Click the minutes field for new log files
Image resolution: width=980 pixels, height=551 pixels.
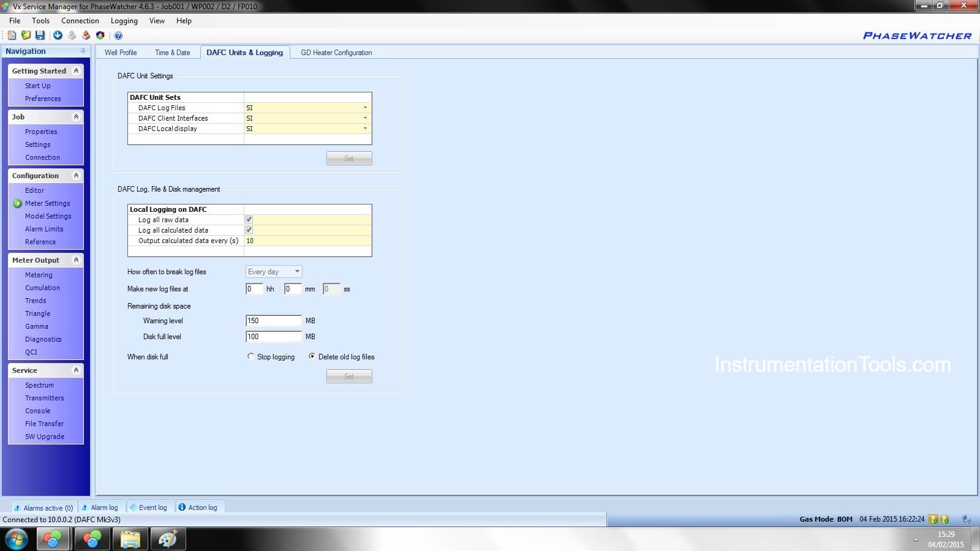click(x=293, y=289)
